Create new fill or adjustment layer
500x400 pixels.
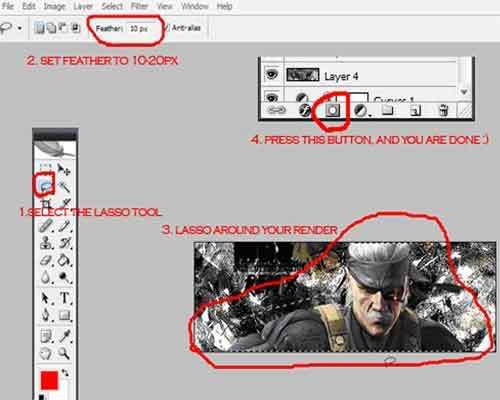(x=360, y=110)
